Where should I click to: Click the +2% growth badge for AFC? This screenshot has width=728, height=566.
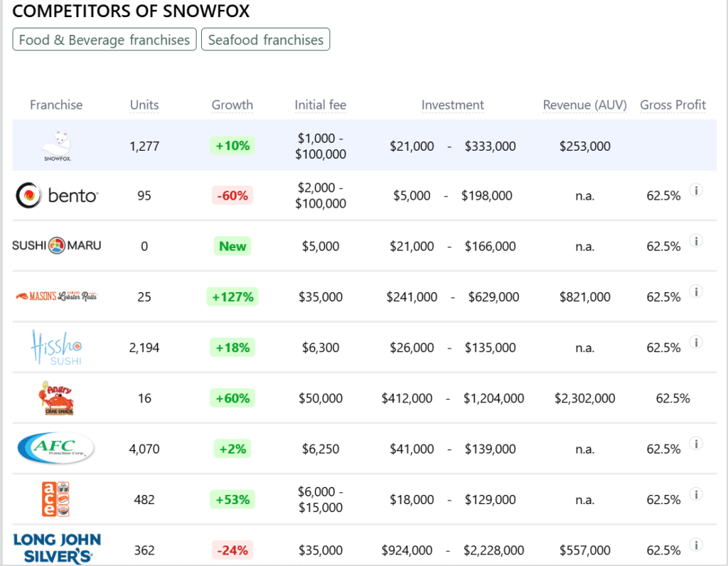point(232,449)
